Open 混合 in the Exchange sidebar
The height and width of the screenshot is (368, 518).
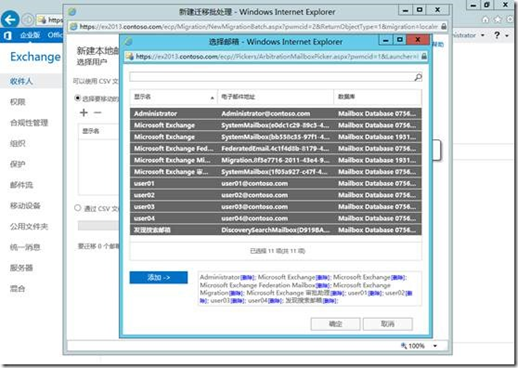pyautogui.click(x=17, y=288)
